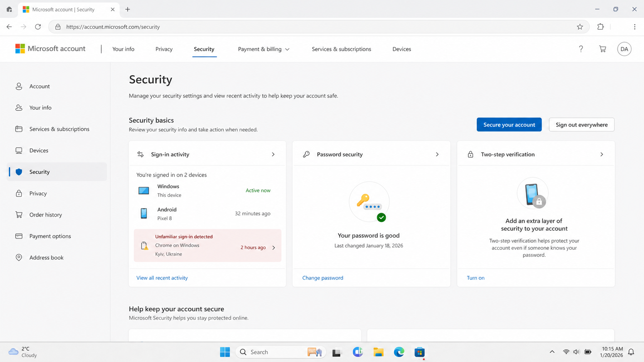Open Services & subscriptions in left sidebar

(57, 129)
